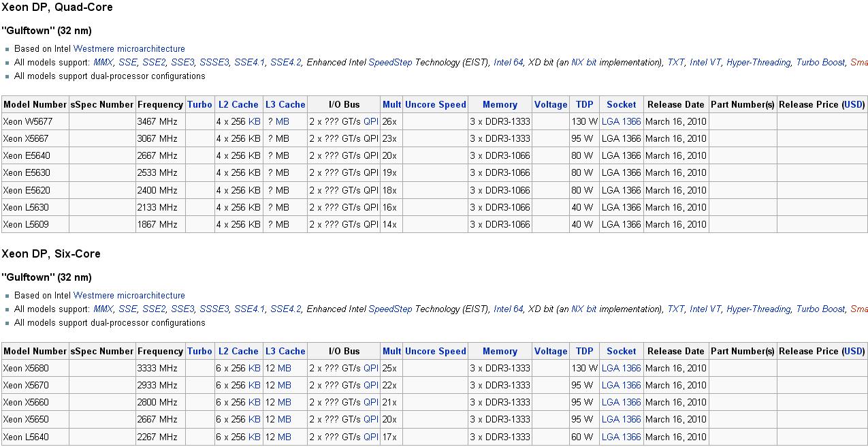Click the 2267 MHz frequency cell
The image size is (868, 447).
tap(160, 437)
